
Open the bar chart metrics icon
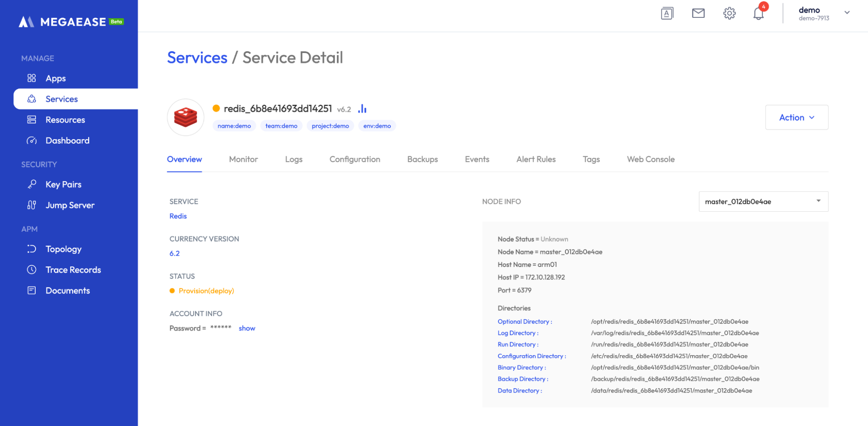pyautogui.click(x=362, y=109)
